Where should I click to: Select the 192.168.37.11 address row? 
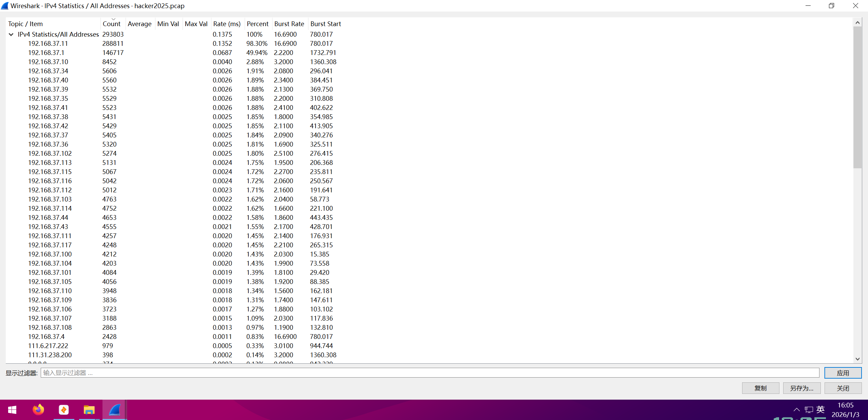tap(48, 43)
